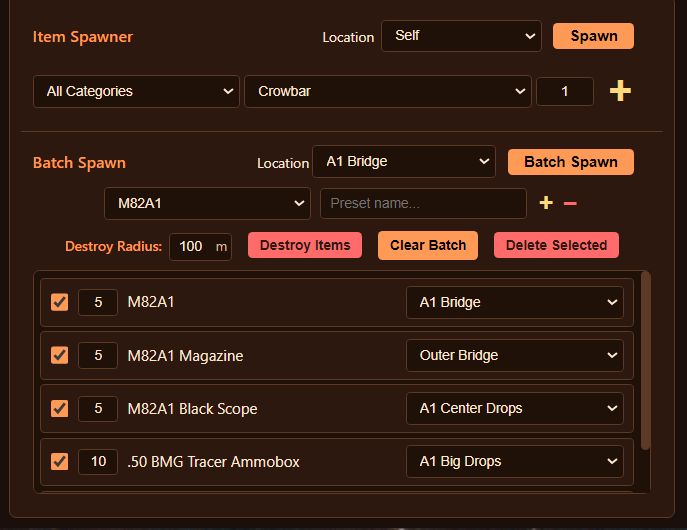Click the small plus icon next to Preset name

[546, 203]
